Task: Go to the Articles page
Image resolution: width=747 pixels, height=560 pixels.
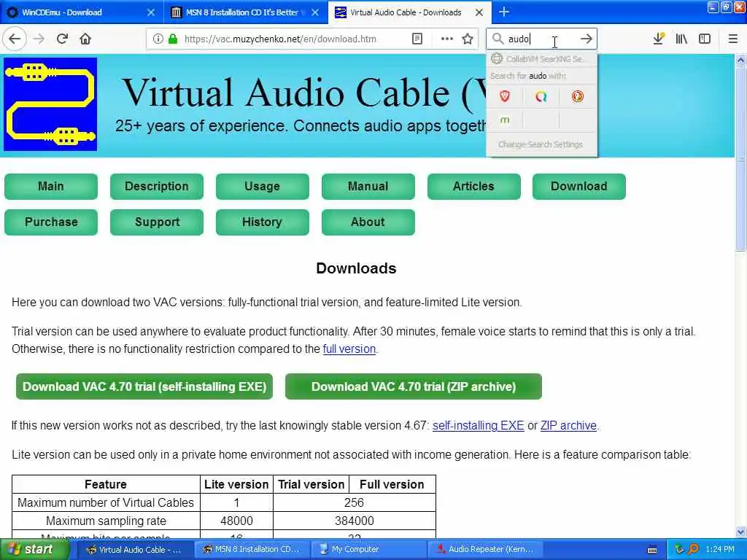Action: 474,186
